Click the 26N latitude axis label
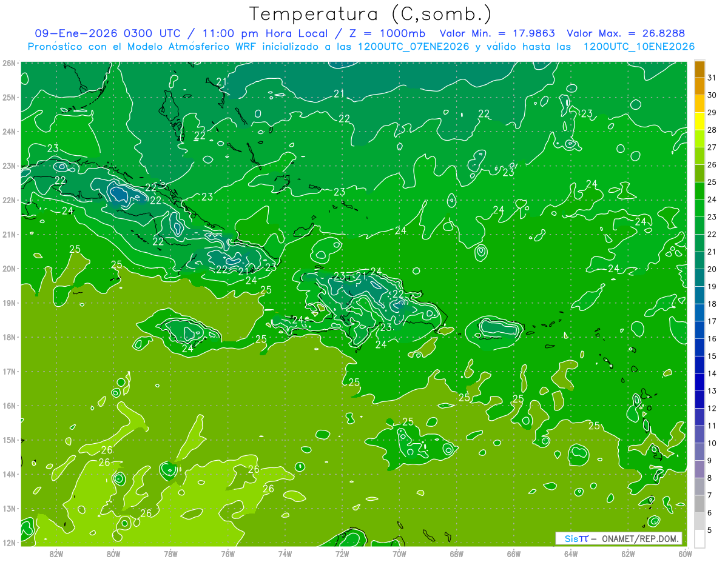Screen dimensions: 728x562 [x=9, y=63]
